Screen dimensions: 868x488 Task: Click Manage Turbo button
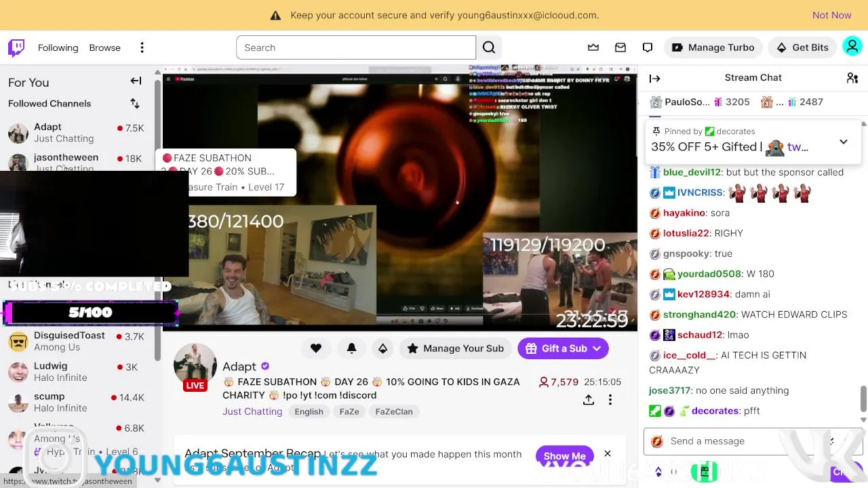[x=713, y=47]
